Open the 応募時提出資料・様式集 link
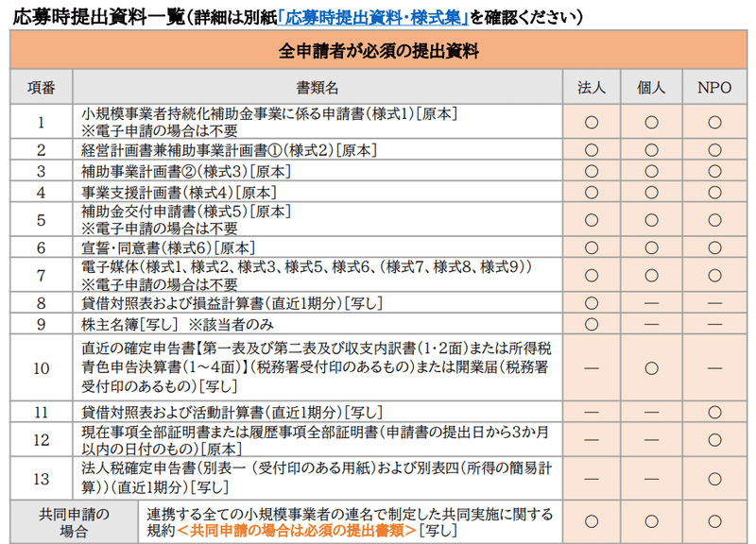The width and height of the screenshot is (756, 544). coord(373,18)
